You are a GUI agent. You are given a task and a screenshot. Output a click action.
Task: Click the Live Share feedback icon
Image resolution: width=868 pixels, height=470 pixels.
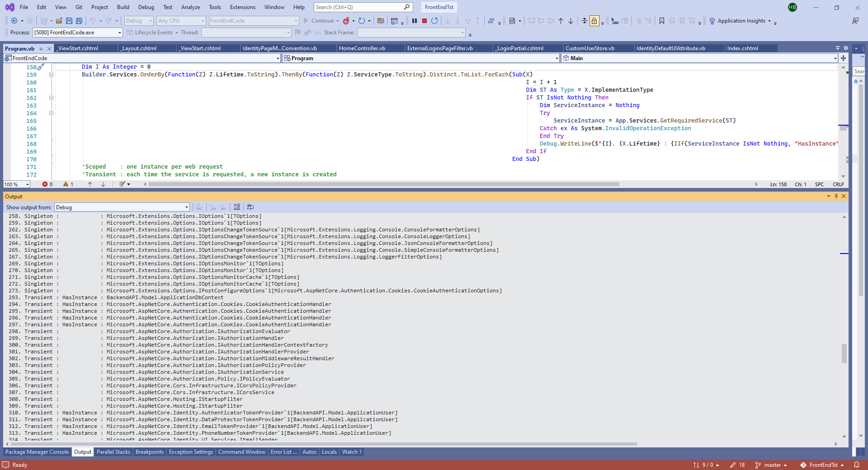pos(855,21)
